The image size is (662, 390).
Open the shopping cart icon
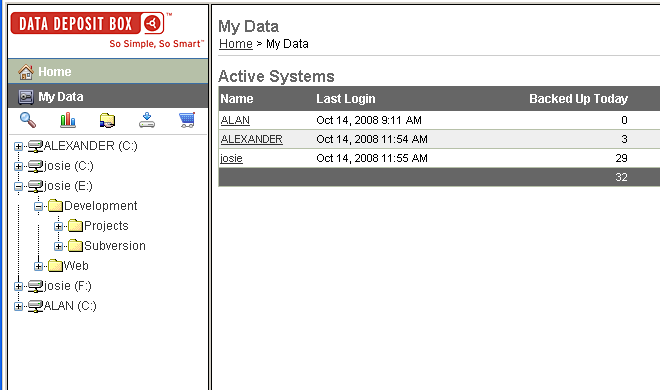[187, 120]
